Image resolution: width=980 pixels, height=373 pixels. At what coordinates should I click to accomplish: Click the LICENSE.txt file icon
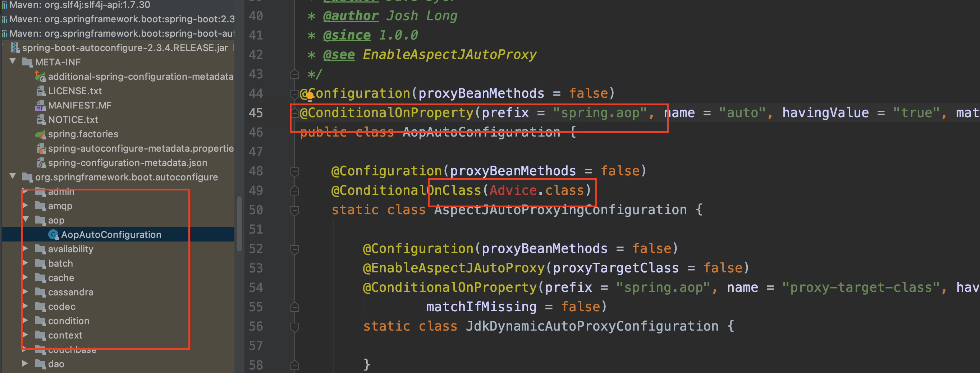tap(41, 91)
